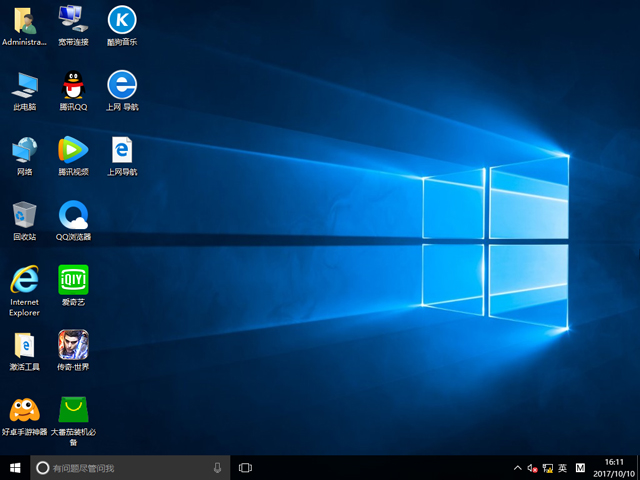Select the 回收站 recycle bin

coord(24,215)
